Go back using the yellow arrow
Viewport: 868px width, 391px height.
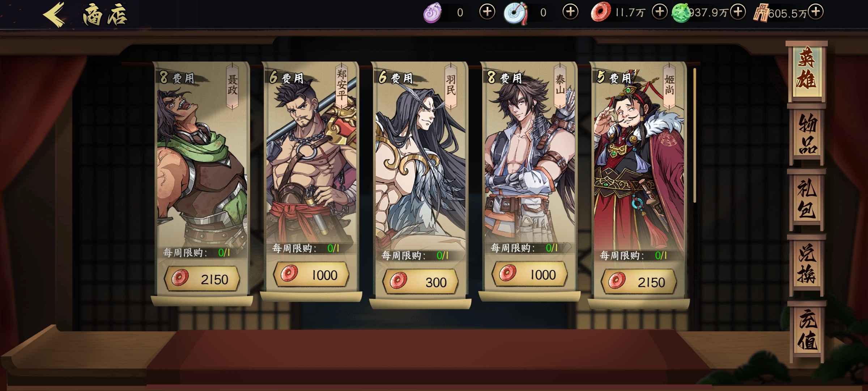(55, 14)
